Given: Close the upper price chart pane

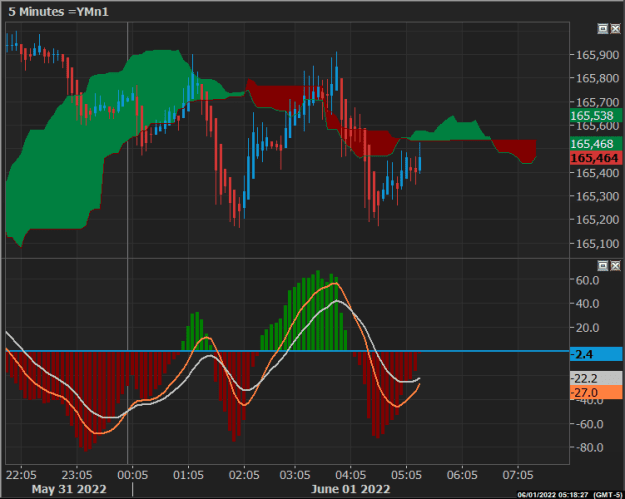Looking at the screenshot, I should (615, 29).
